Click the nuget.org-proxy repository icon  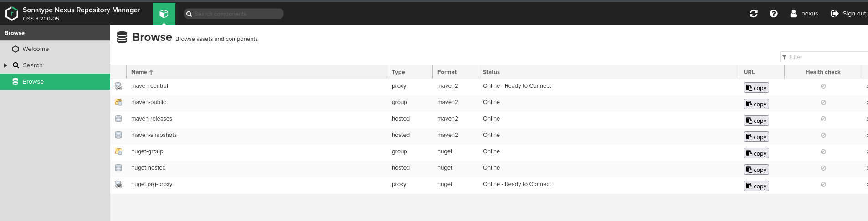(x=118, y=184)
